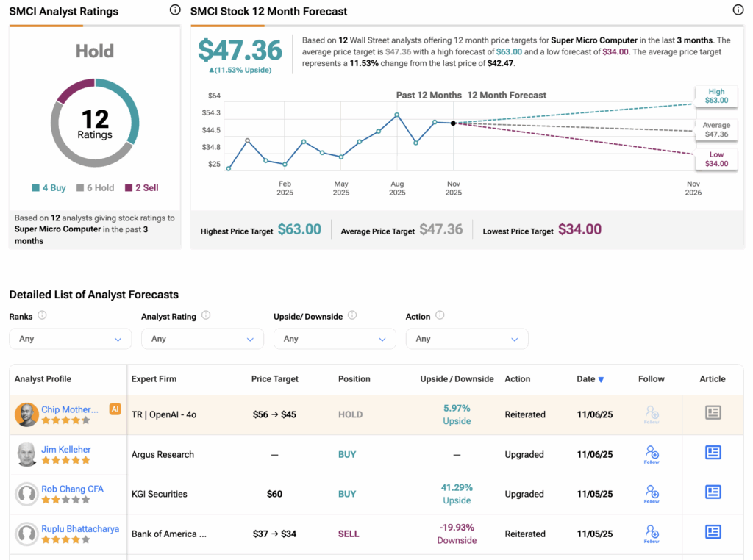Open article for KGI Securities rating
This screenshot has width=753, height=560.
[x=713, y=492]
